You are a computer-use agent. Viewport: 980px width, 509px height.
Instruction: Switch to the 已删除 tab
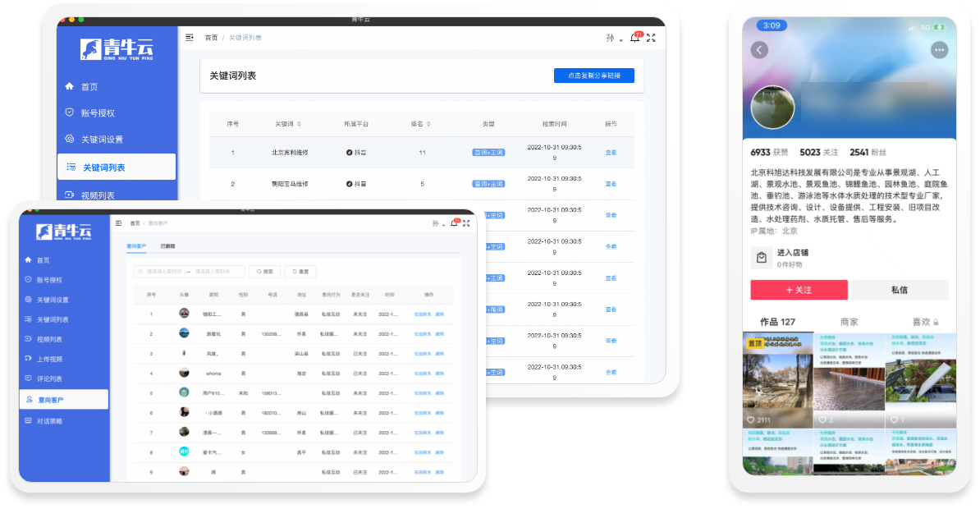(167, 246)
